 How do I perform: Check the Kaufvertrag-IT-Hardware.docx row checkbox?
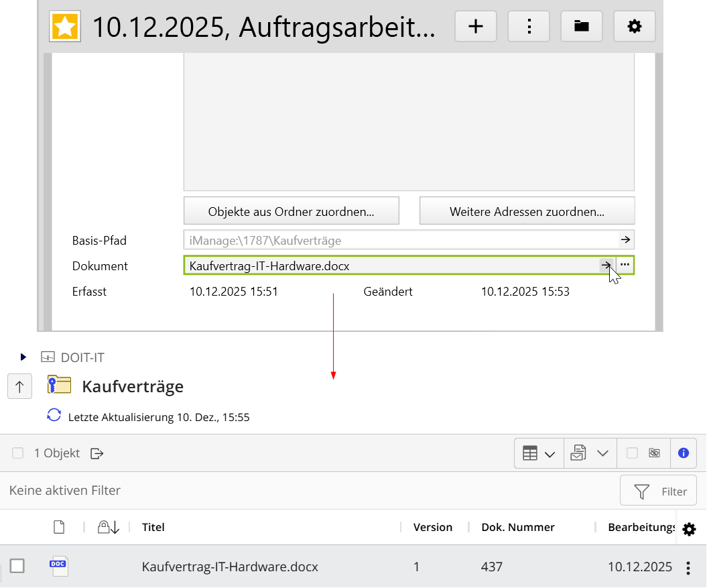point(17,567)
